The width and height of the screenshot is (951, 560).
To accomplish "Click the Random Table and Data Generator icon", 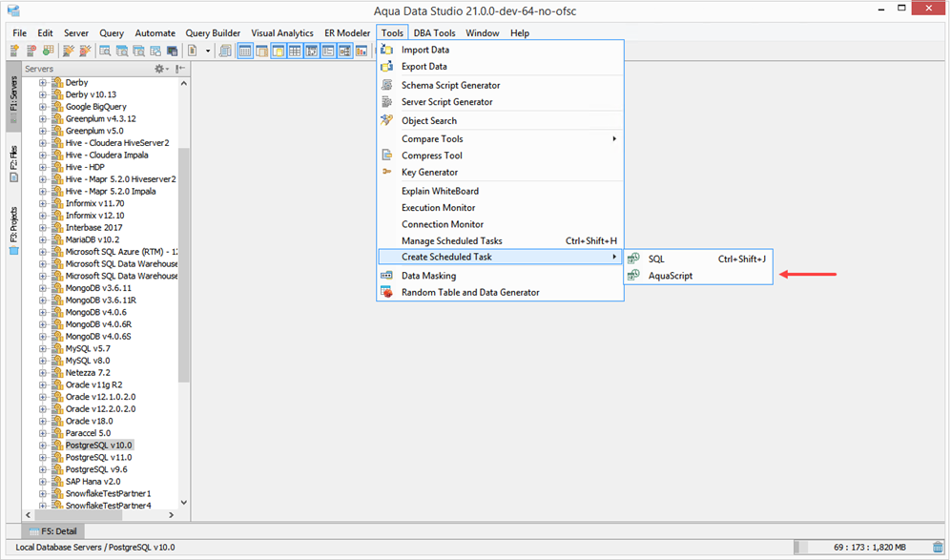I will (x=387, y=292).
